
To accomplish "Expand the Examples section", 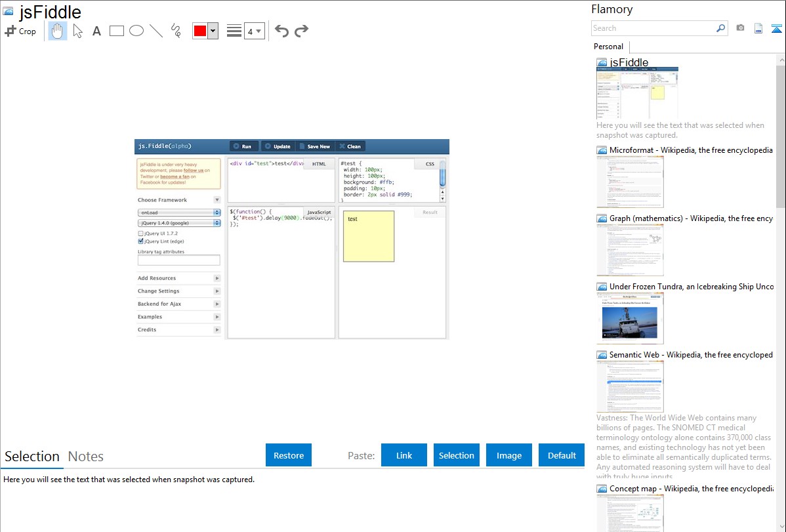I will 217,317.
